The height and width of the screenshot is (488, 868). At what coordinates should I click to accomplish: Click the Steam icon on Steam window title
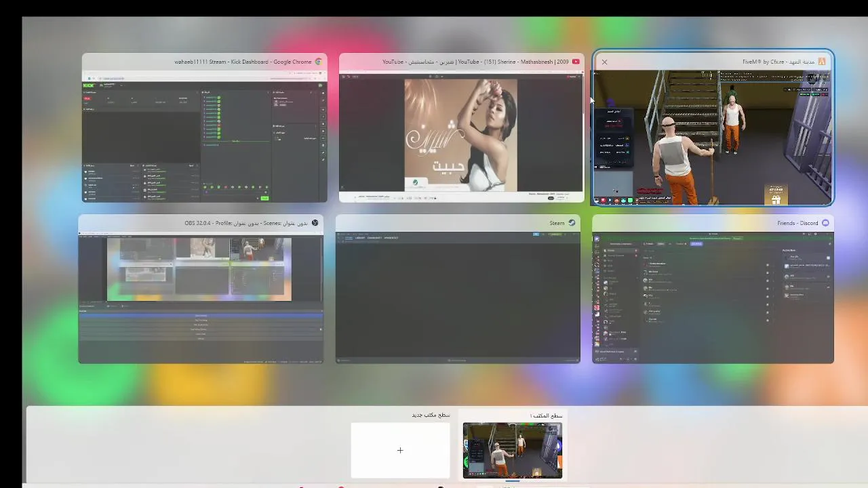click(x=572, y=223)
